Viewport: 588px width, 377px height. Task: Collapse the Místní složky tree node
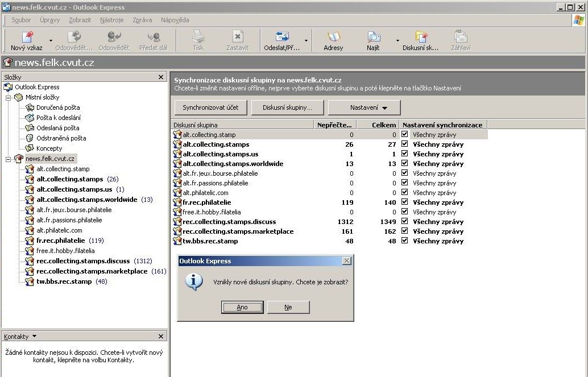coord(9,98)
